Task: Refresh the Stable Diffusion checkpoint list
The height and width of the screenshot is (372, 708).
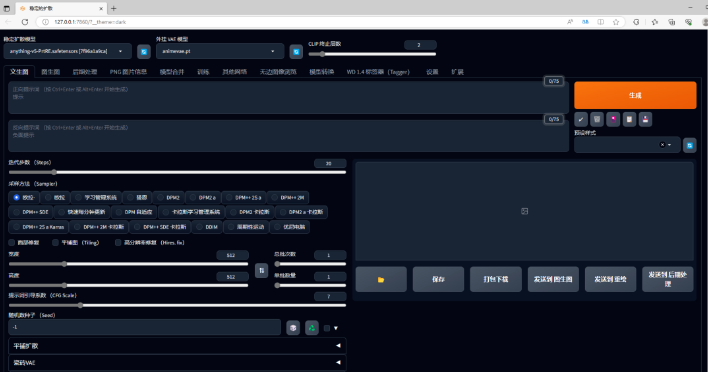Action: pyautogui.click(x=144, y=51)
